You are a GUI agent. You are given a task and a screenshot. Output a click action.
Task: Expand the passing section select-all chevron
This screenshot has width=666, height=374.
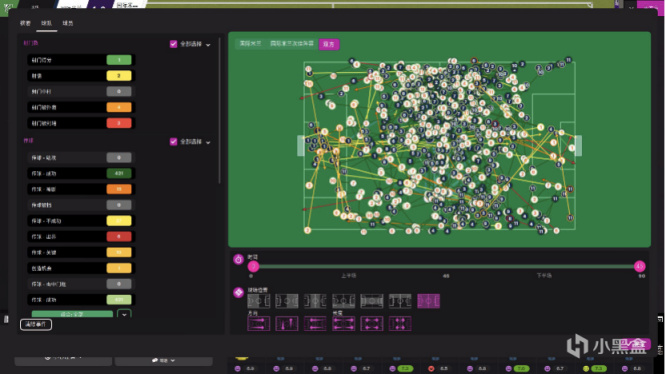coord(208,142)
